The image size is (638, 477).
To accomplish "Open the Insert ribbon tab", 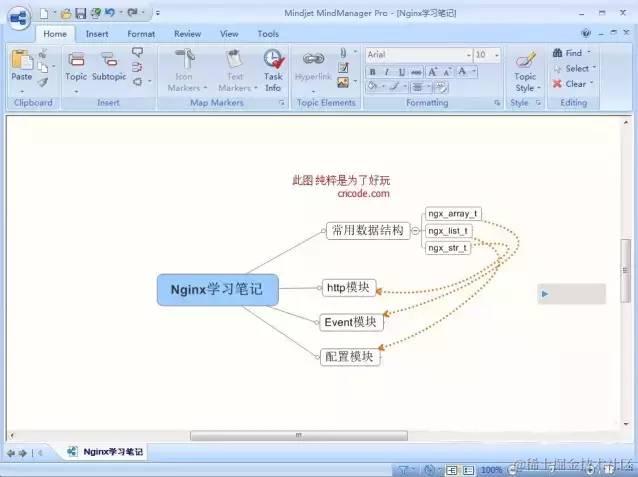I will click(x=97, y=34).
